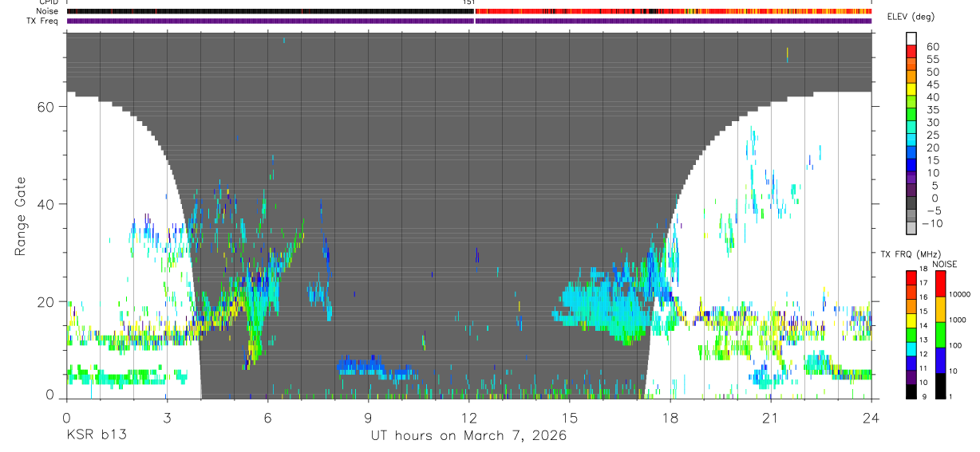Viewport: 980px width, 452px height.
Task: Click the '100' label on the NOISE colorbar
Action: tap(956, 345)
